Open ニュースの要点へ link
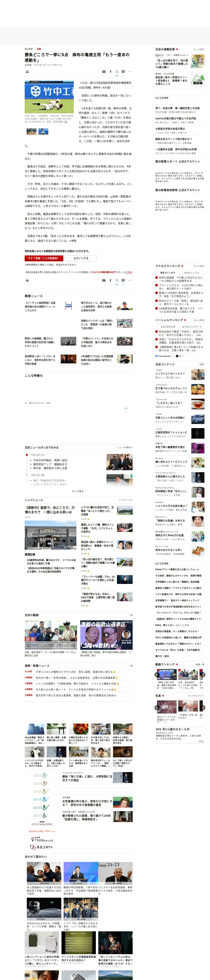Viewport: 210px width, 980px height. pos(125,447)
